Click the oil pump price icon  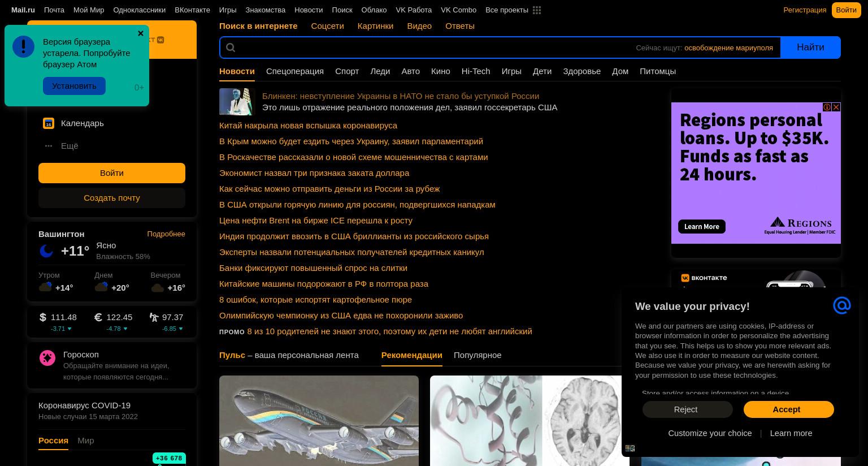coord(154,317)
